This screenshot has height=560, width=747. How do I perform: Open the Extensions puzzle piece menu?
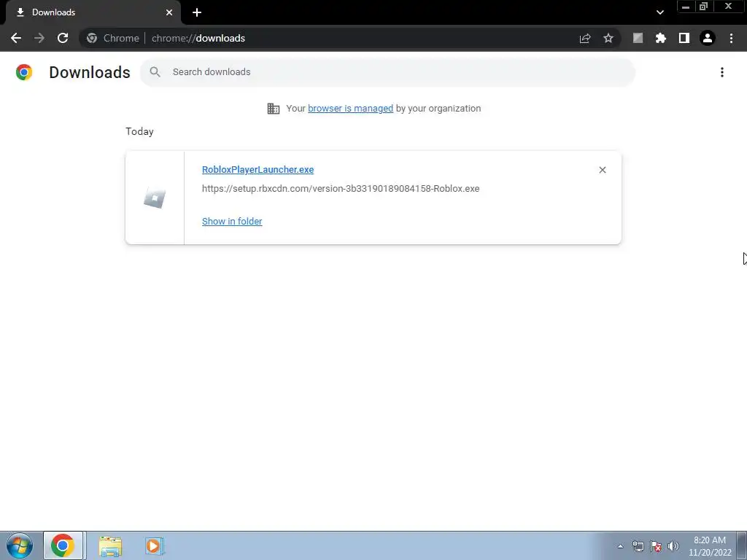click(x=661, y=38)
